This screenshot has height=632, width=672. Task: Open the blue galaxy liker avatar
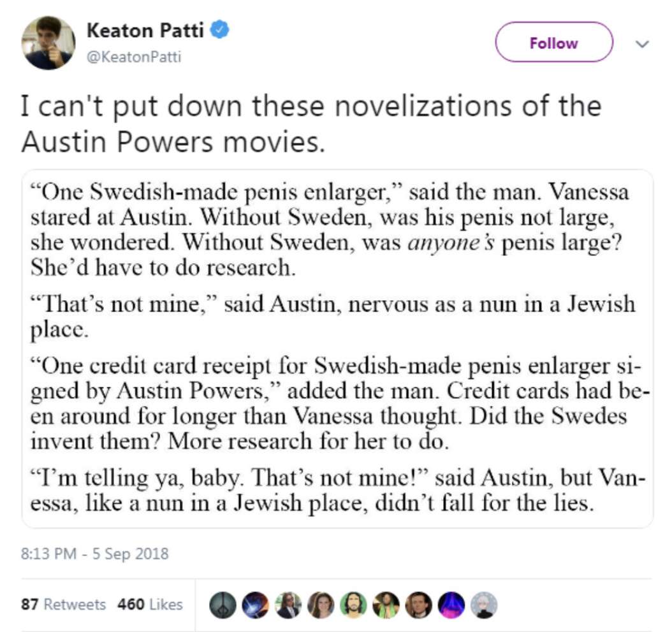(x=255, y=603)
